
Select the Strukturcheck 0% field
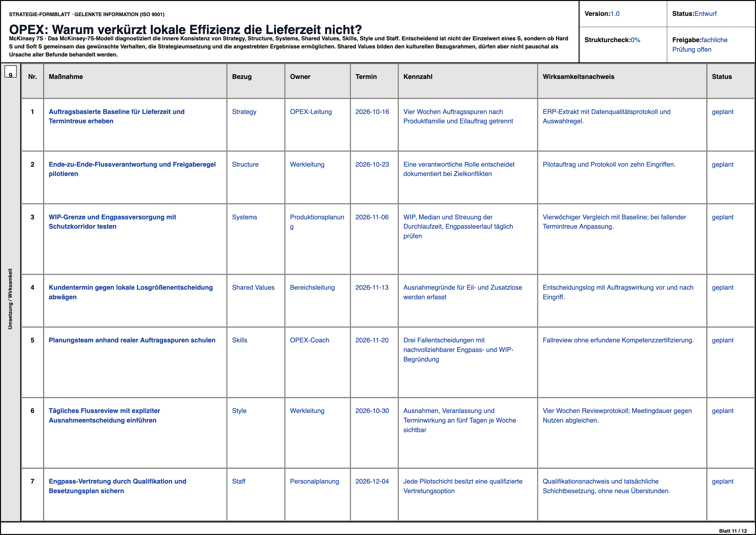point(623,45)
